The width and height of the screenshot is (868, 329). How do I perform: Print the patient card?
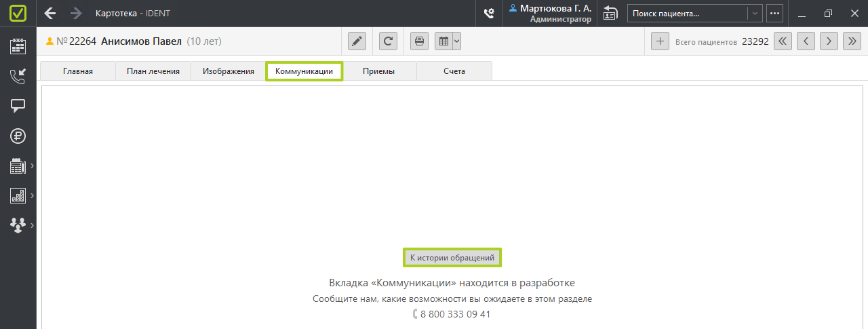click(x=419, y=41)
